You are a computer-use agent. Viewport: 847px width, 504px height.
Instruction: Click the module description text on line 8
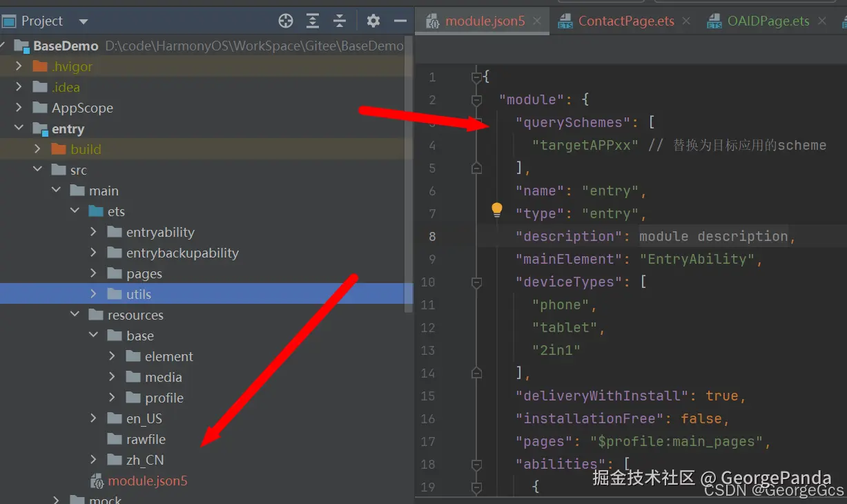pos(714,236)
